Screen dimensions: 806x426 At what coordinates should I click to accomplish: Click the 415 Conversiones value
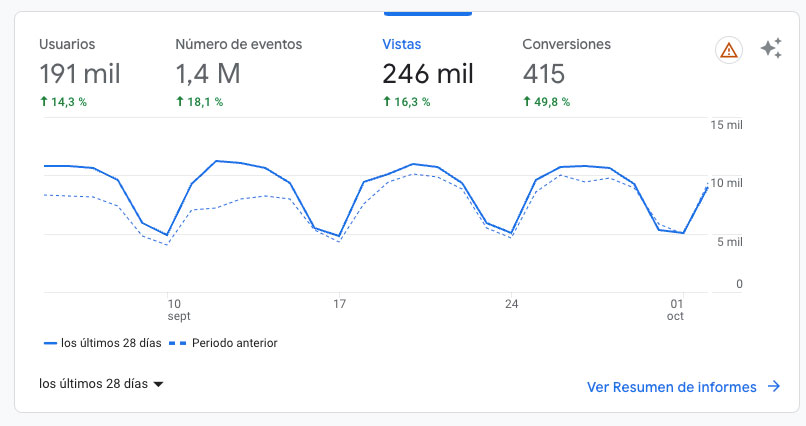click(x=544, y=74)
